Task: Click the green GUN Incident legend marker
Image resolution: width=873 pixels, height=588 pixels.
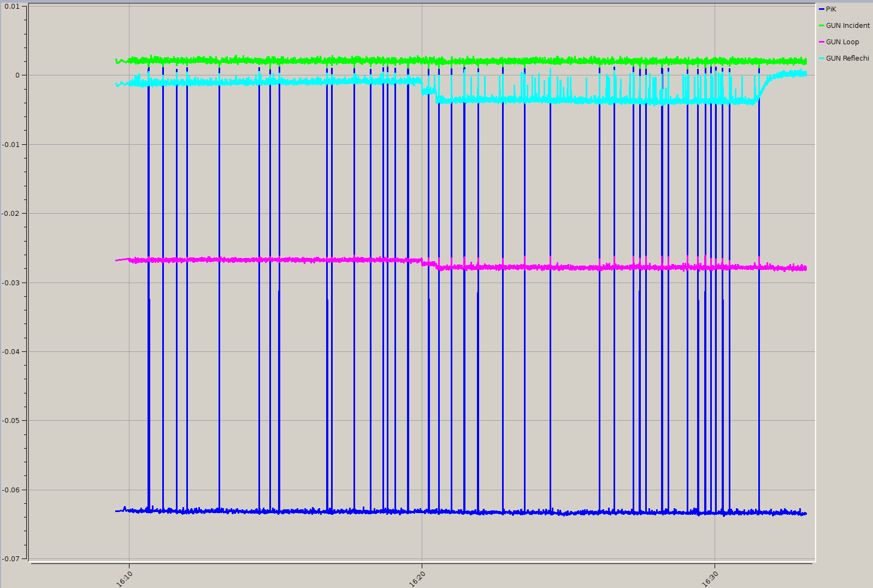Action: coord(821,26)
